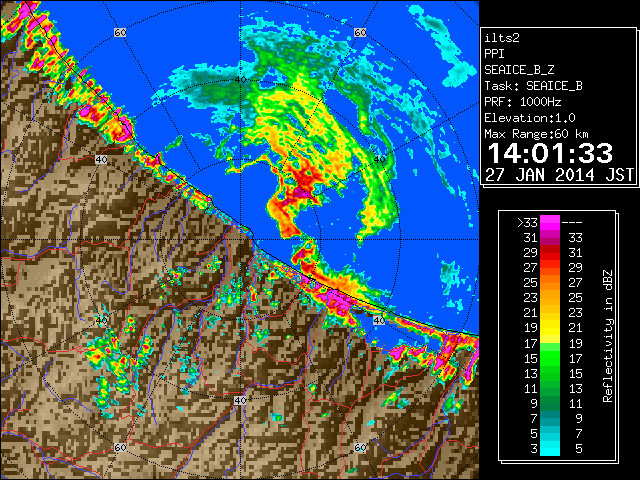This screenshot has width=640, height=480.
Task: Click the 'Reflectivity in dBZ' vertical legend title
Action: tap(607, 336)
